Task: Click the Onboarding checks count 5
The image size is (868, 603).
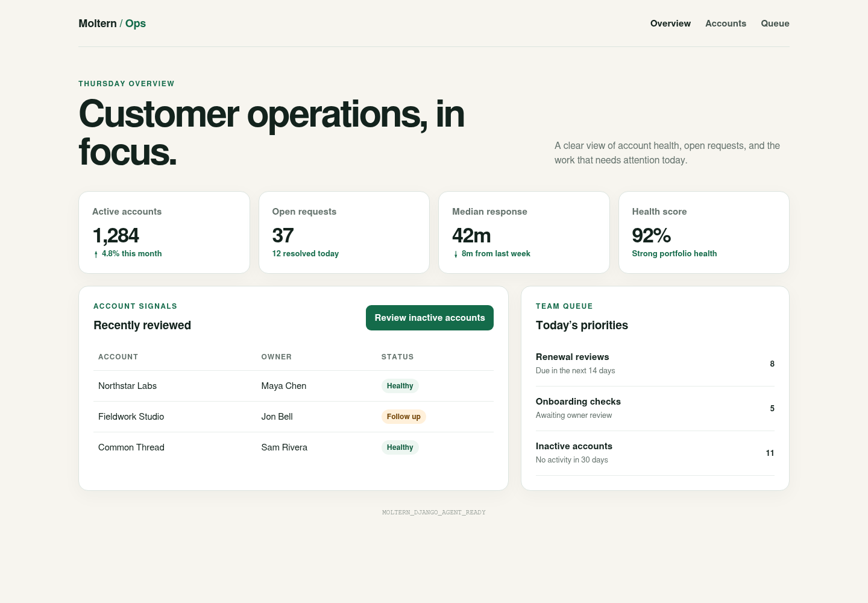Action: (x=772, y=408)
